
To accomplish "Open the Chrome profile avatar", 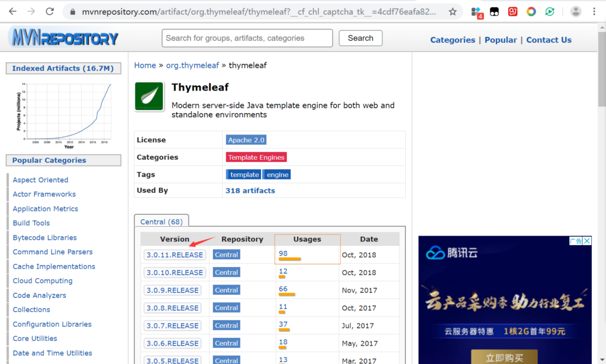I will (x=575, y=12).
